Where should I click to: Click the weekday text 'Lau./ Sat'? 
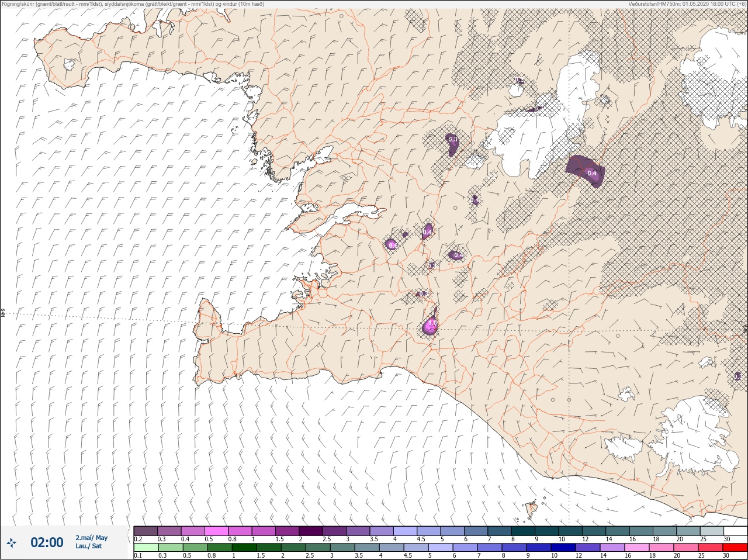[88, 546]
